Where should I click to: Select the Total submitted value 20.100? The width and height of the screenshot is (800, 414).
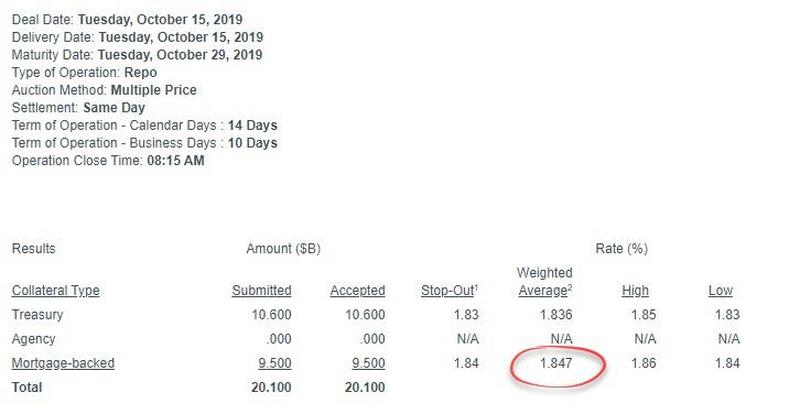pos(271,387)
